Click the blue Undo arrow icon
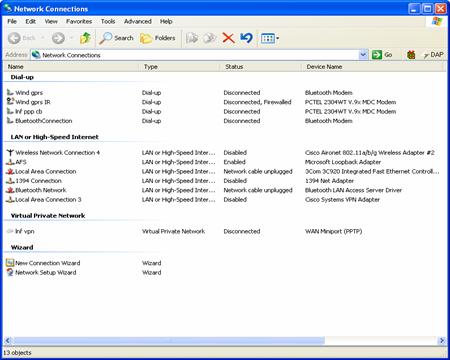450x360 pixels. point(246,38)
